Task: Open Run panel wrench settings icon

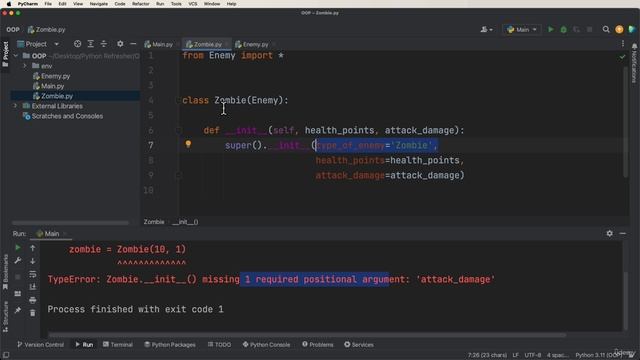Action: tap(18, 260)
